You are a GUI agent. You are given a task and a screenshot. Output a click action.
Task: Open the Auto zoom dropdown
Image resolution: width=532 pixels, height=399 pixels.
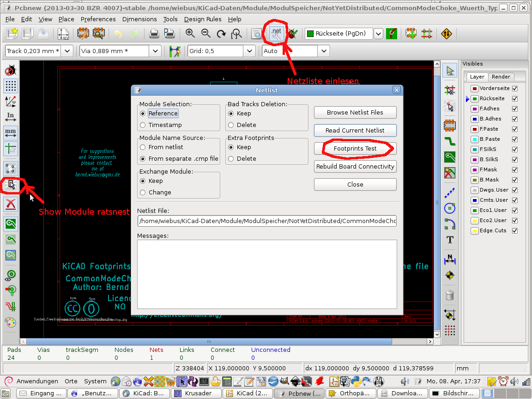pyautogui.click(x=324, y=51)
